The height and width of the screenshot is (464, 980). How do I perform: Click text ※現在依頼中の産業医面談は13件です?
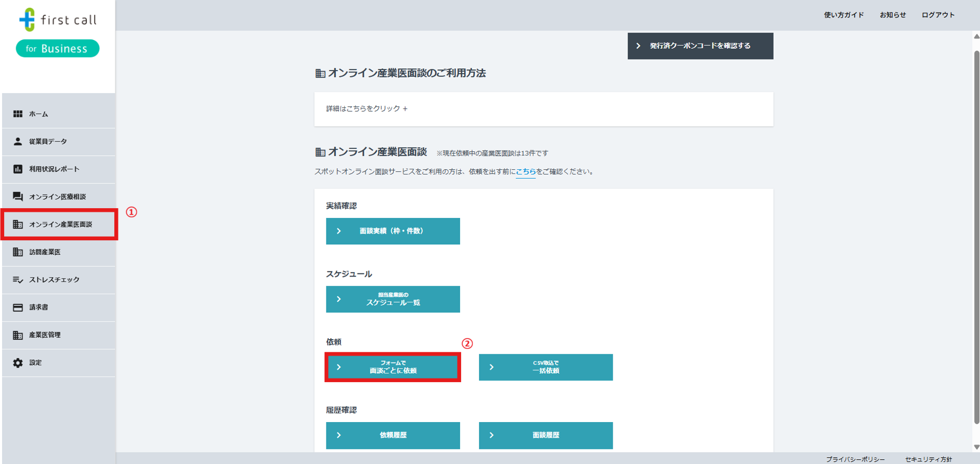click(492, 153)
